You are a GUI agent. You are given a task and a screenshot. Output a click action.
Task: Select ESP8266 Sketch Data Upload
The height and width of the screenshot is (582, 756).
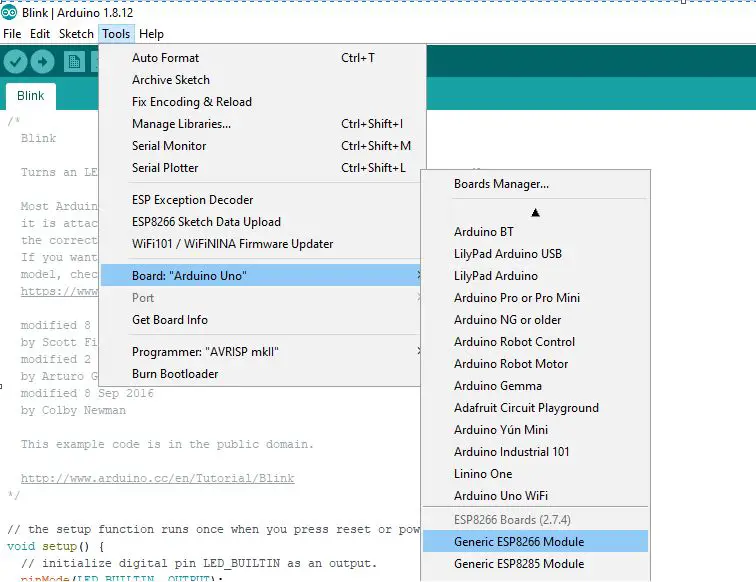tap(261, 222)
